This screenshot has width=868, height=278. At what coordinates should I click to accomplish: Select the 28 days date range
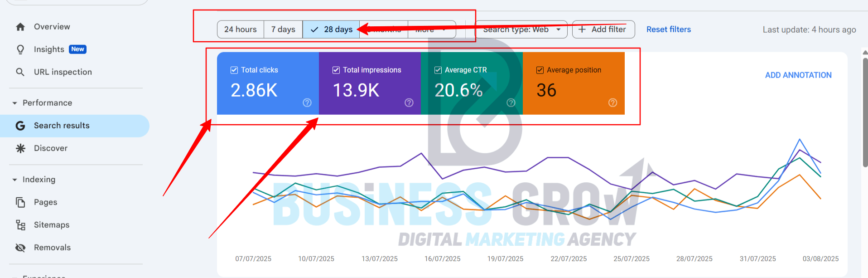331,29
